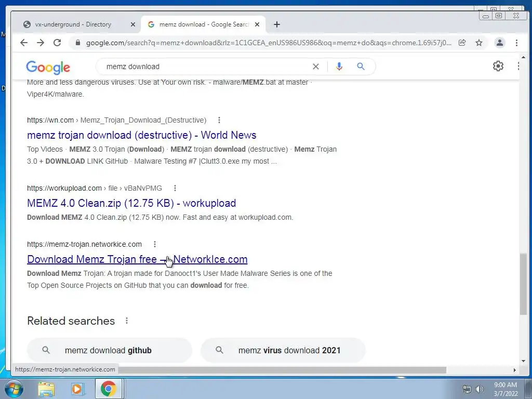Open the Related searches options menu
The height and width of the screenshot is (399, 532).
click(x=127, y=321)
